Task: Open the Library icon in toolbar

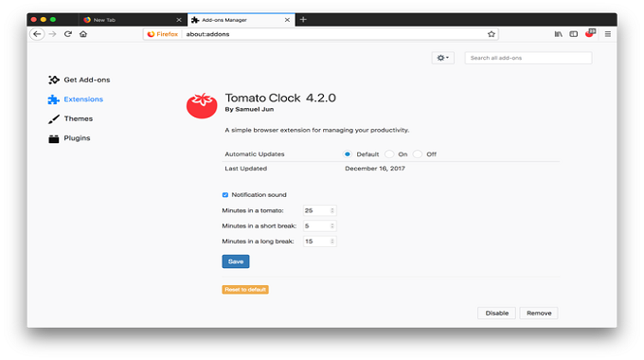Action: tap(558, 34)
